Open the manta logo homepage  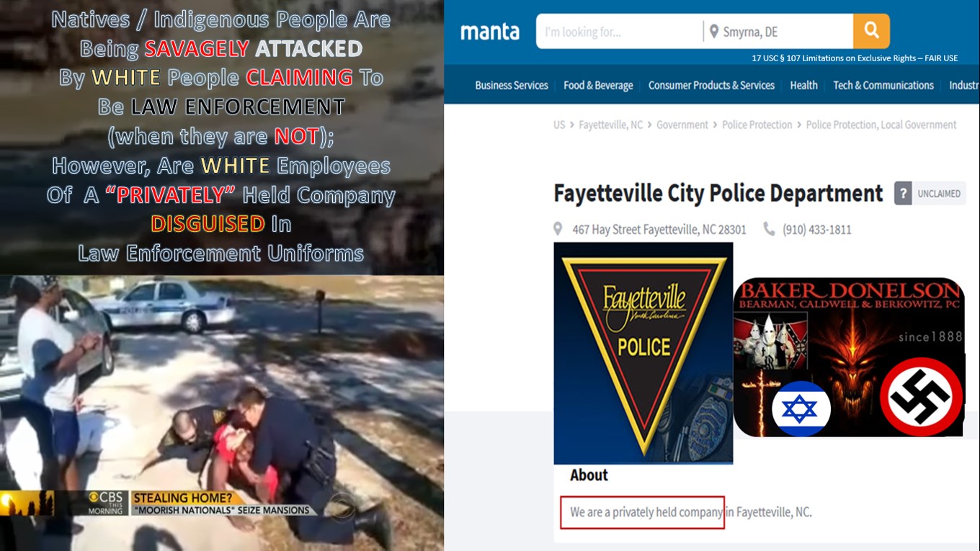pyautogui.click(x=489, y=32)
